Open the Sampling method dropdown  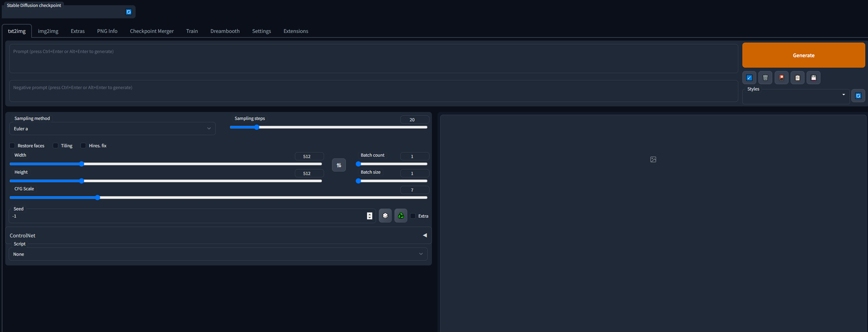coord(112,129)
